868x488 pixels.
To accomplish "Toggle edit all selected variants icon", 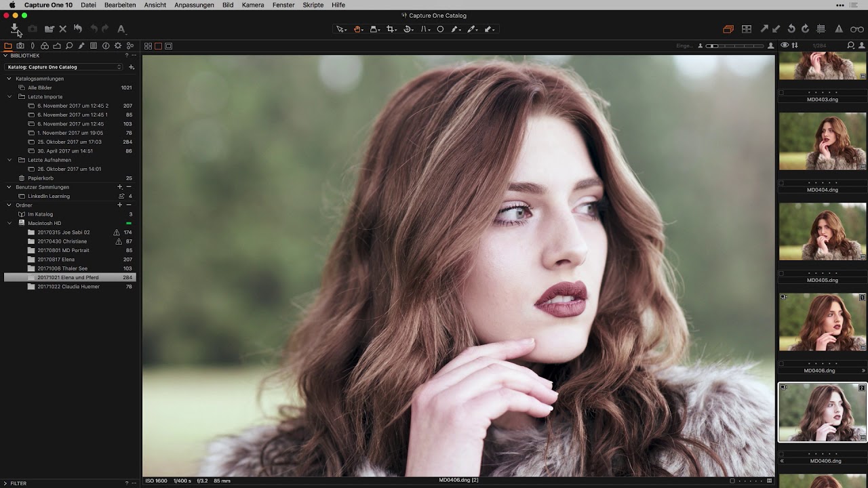I will tap(728, 29).
